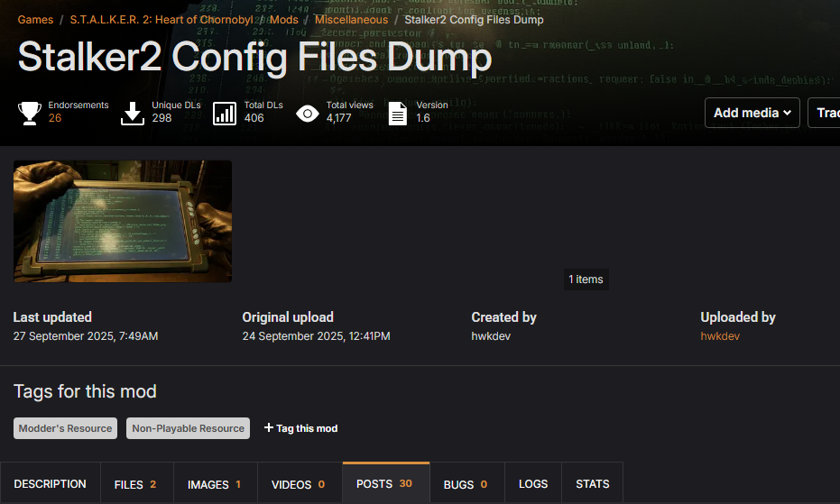Open the Mods breadcrumb link
840x504 pixels.
pyautogui.click(x=284, y=20)
